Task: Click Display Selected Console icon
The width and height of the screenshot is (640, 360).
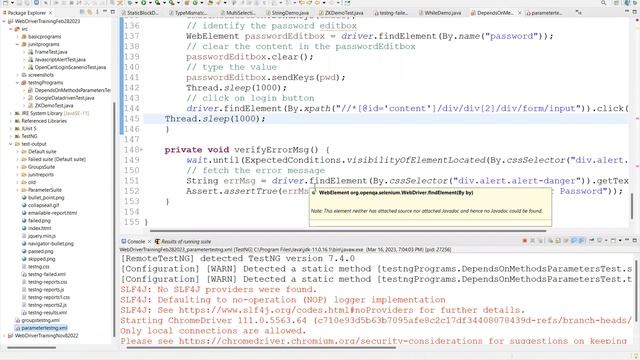Action: 600,241
